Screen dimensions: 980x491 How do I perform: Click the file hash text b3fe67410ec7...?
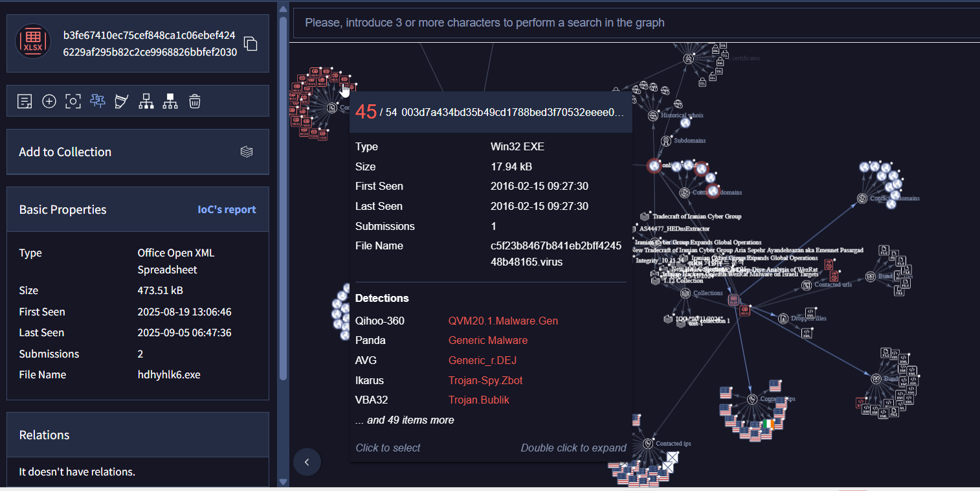(150, 43)
